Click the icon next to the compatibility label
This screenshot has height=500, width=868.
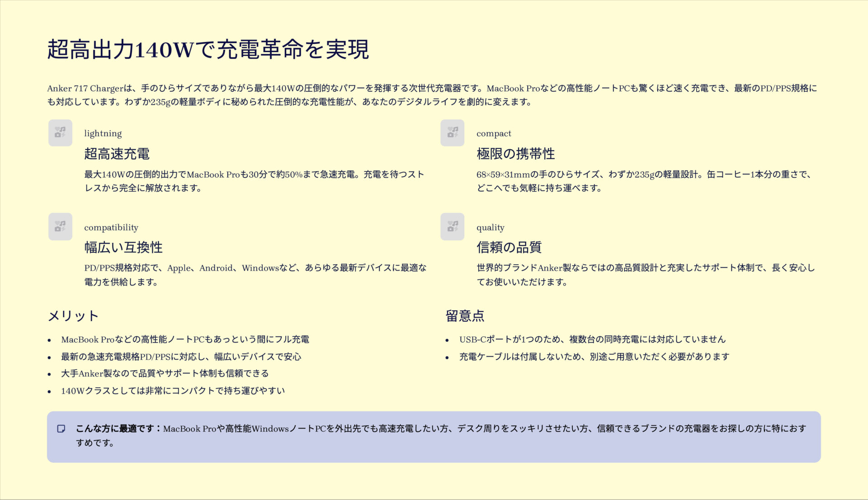pos(60,226)
